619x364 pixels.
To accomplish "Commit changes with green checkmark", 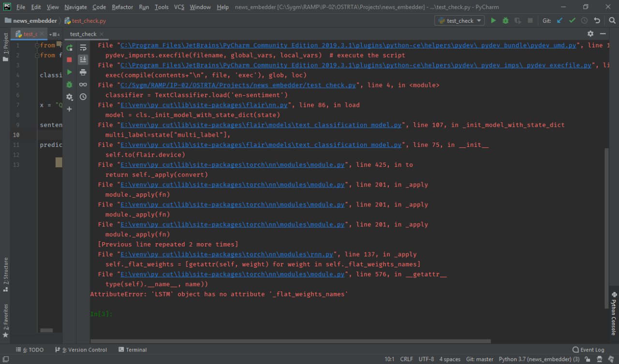I will pyautogui.click(x=572, y=21).
